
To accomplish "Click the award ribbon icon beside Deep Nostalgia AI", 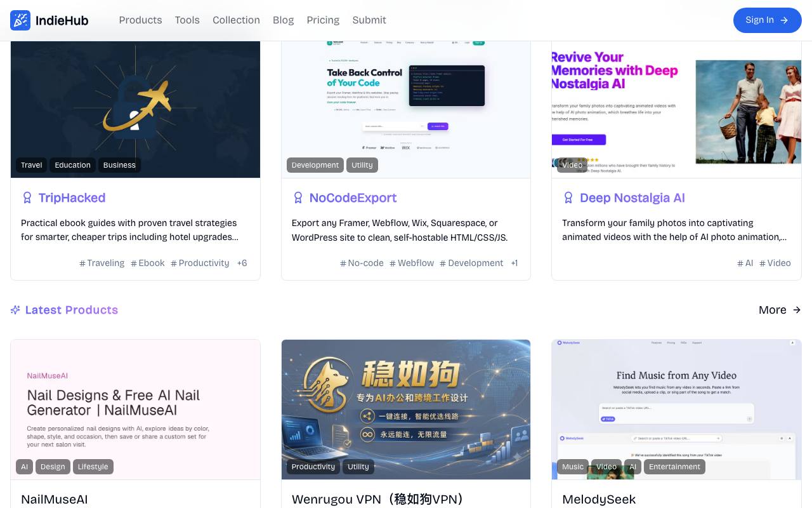I will 568,198.
